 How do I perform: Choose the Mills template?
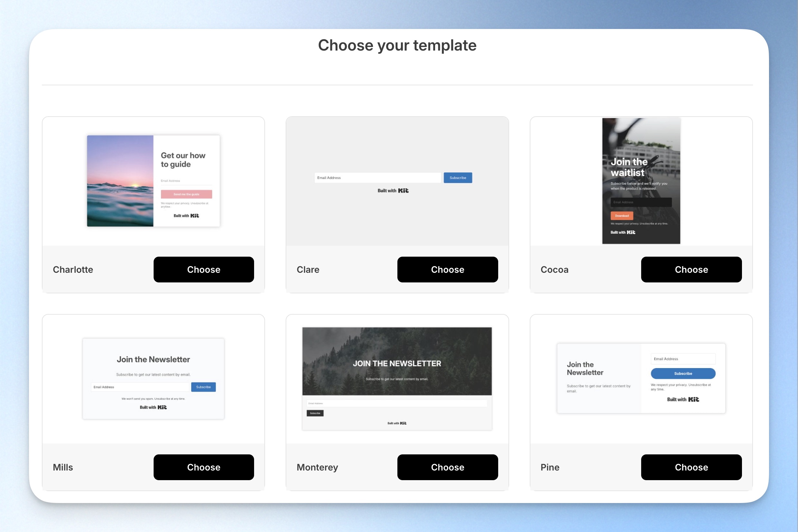tap(204, 467)
